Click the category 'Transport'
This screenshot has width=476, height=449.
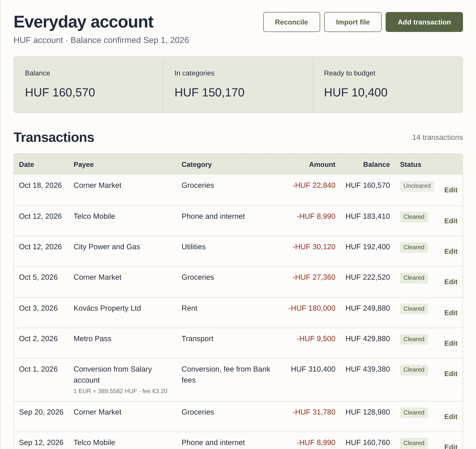click(197, 339)
